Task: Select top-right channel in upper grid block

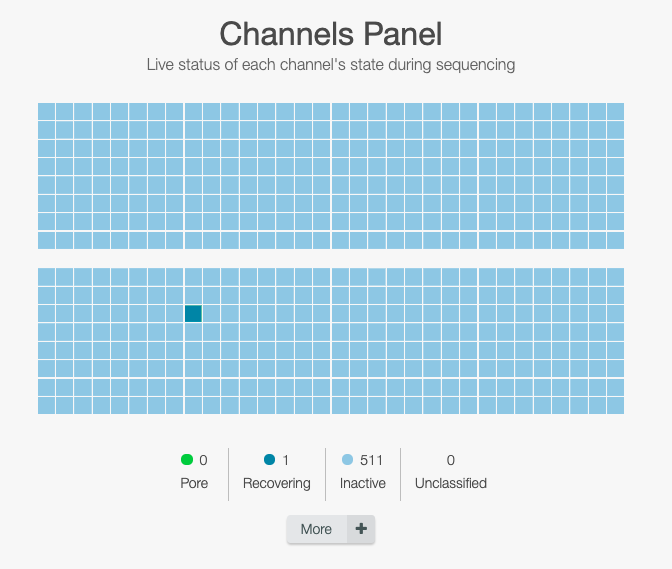Action: coord(615,111)
